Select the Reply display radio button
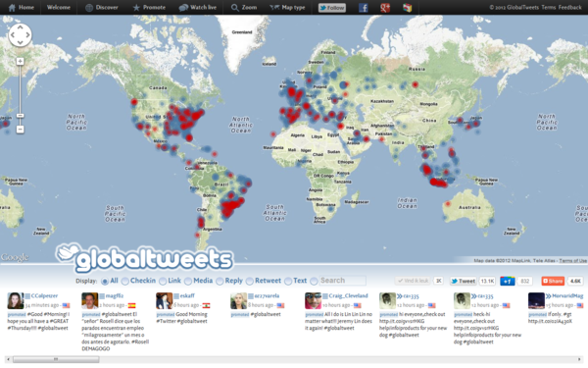Screen dimensions: 588x368 coord(220,281)
